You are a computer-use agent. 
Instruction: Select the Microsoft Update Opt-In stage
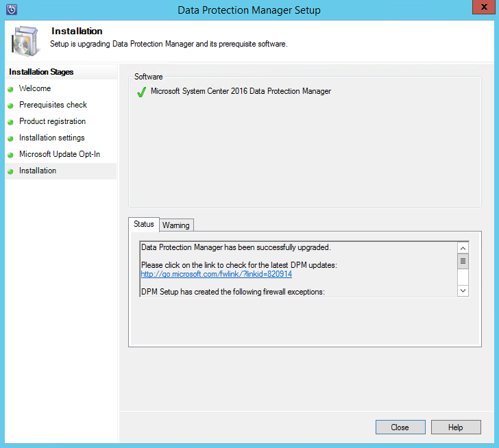(x=60, y=154)
